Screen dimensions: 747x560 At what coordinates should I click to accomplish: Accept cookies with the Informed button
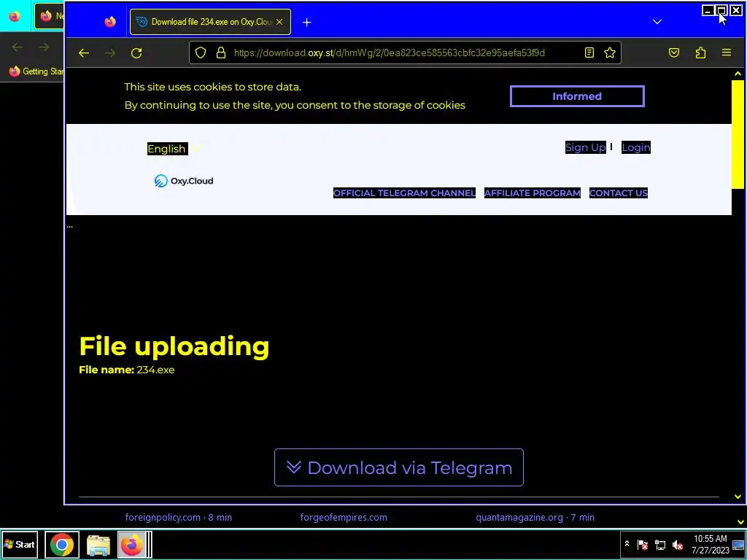(577, 96)
